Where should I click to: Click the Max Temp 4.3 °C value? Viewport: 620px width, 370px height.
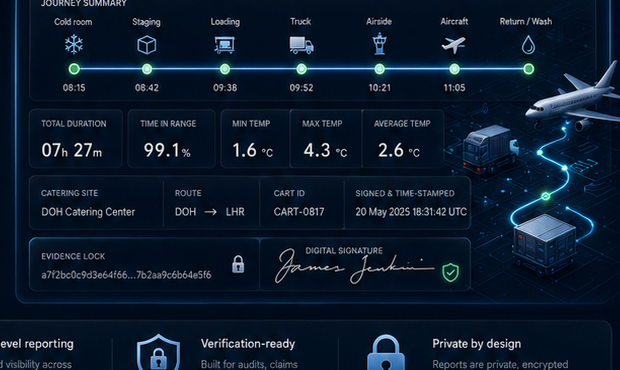point(325,150)
